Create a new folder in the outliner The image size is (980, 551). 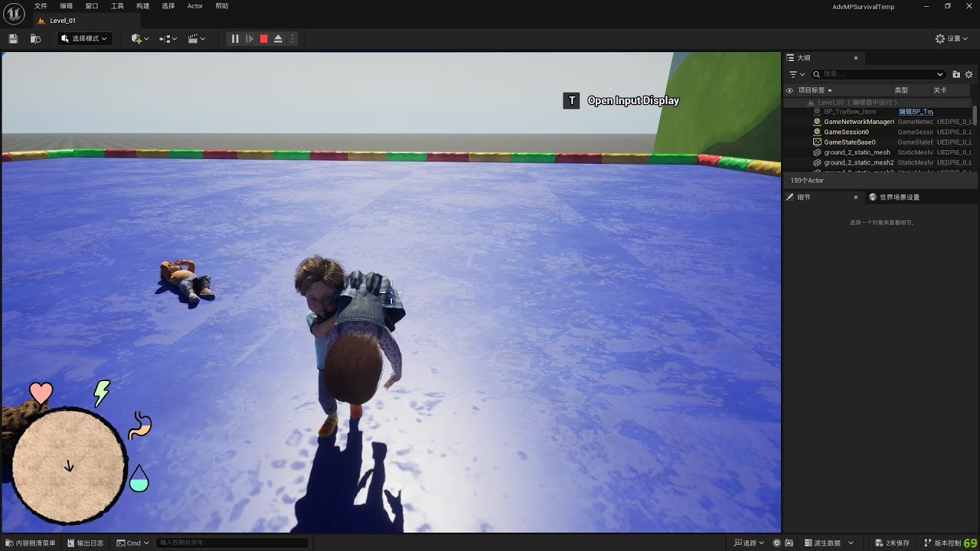pyautogui.click(x=956, y=74)
